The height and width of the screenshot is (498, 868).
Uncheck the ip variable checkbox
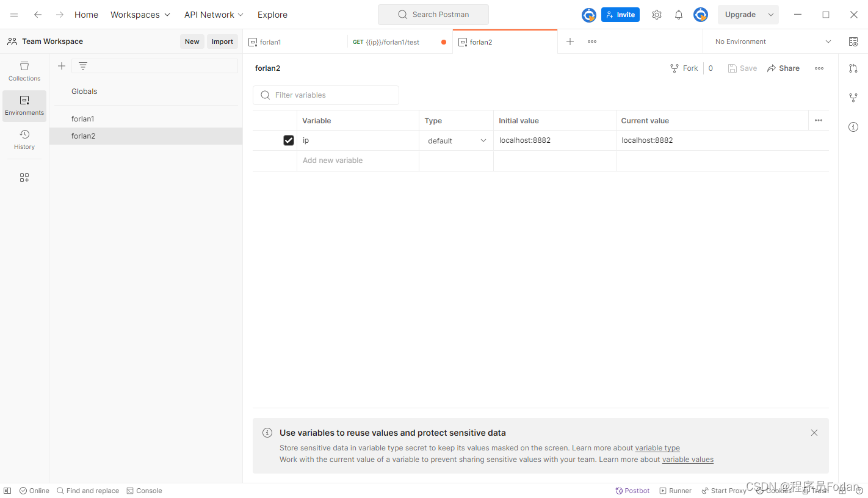click(289, 140)
